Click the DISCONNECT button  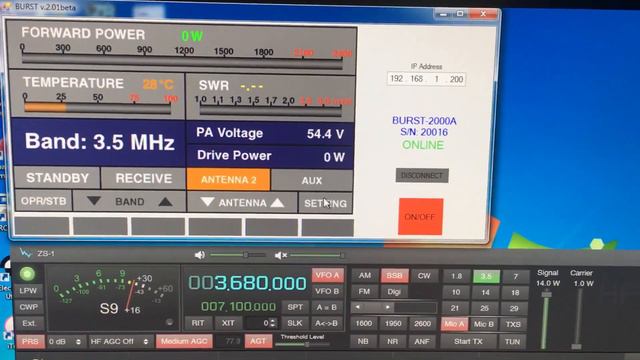tap(422, 176)
